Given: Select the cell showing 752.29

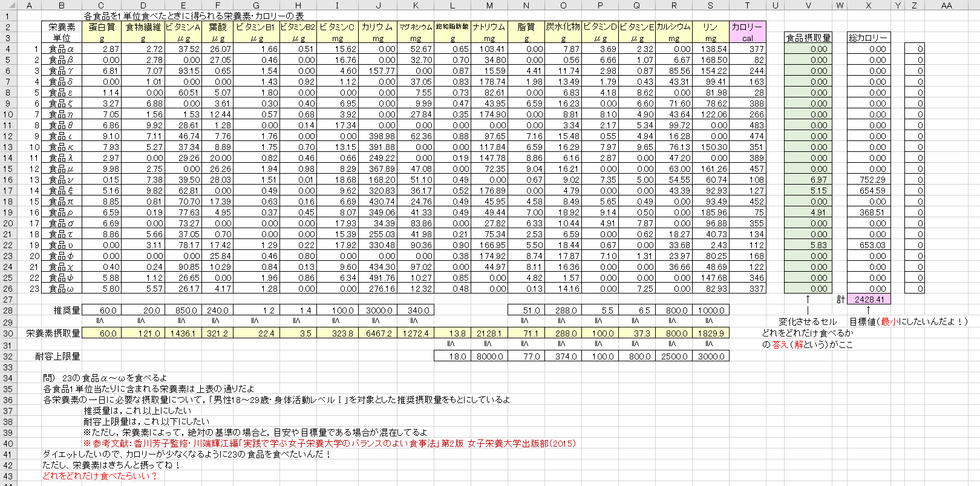Looking at the screenshot, I should click(x=869, y=180).
